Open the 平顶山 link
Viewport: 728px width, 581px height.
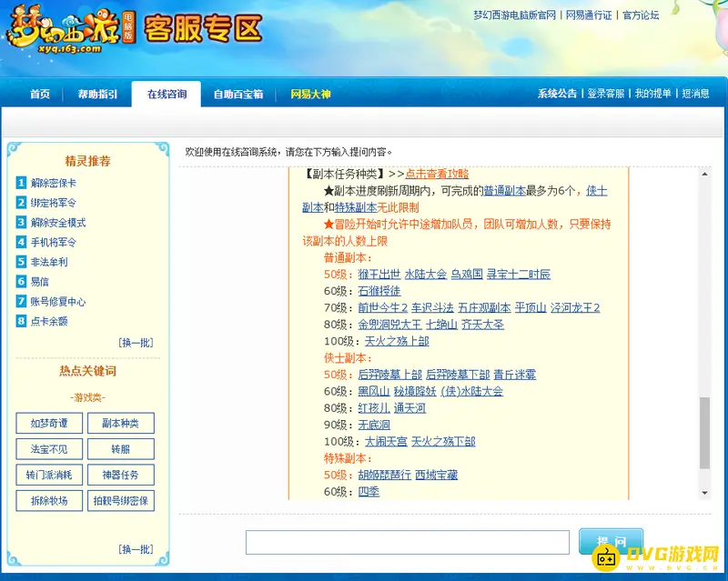531,307
